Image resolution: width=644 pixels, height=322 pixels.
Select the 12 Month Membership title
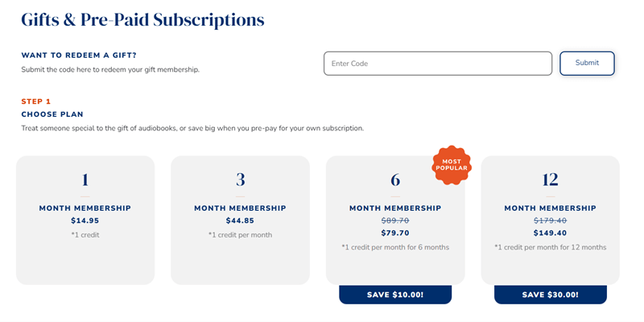pyautogui.click(x=550, y=208)
